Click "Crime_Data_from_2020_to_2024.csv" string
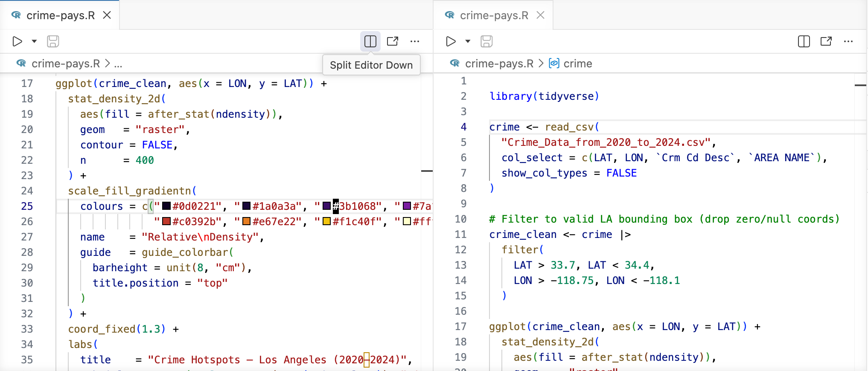 tap(606, 142)
